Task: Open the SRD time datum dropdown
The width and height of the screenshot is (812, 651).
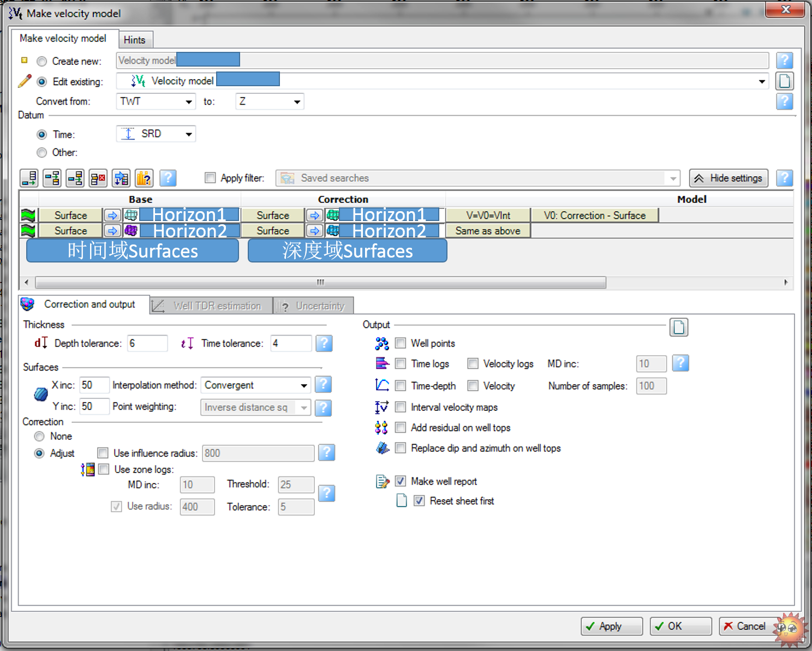Action: 189,134
